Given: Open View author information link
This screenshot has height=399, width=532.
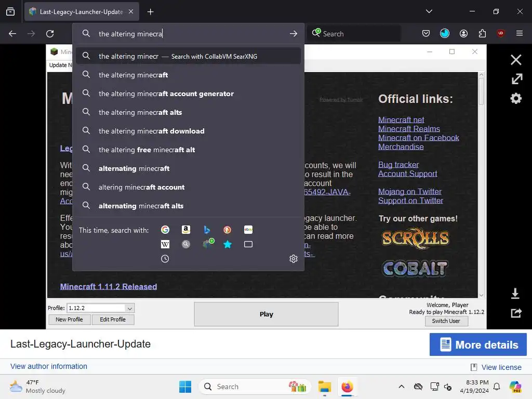Looking at the screenshot, I should (x=48, y=366).
